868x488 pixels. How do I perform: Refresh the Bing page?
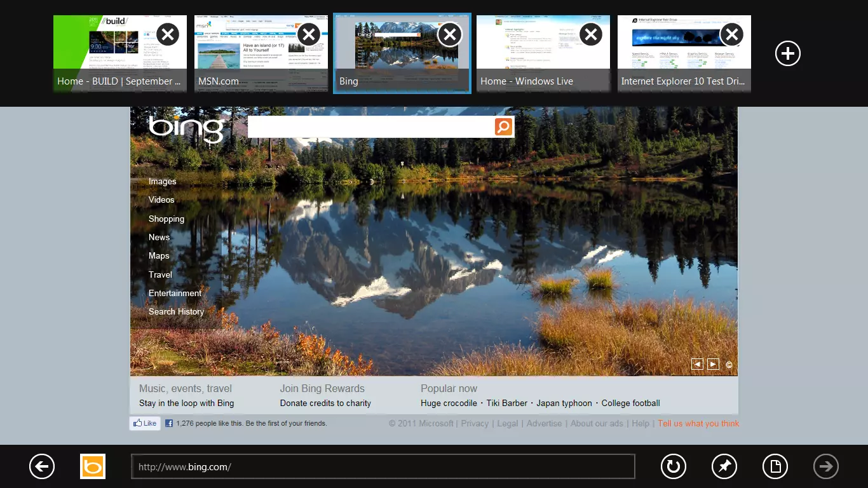(673, 466)
